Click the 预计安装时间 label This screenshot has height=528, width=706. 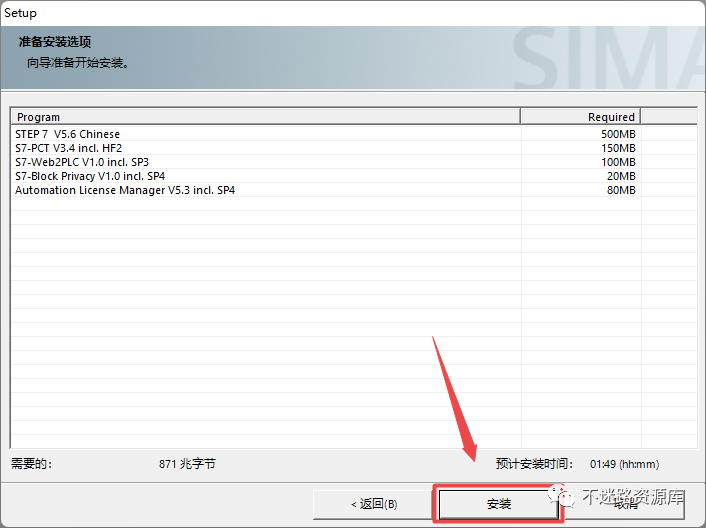(534, 464)
